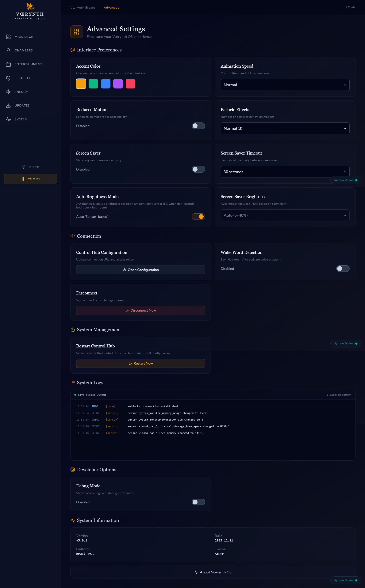365x588 pixels.
Task: Go to Vœrynth Estate breadcrumb
Action: [x=83, y=8]
